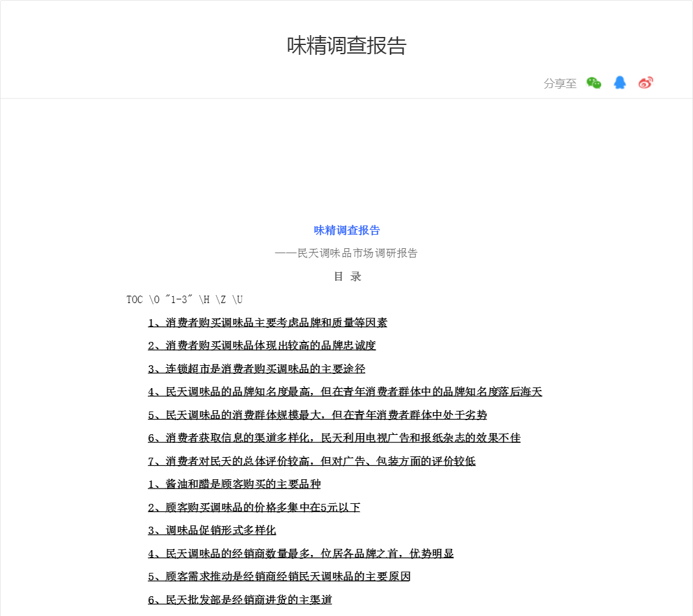Click the subtitle ——民天调味品市场调研报告

(346, 253)
